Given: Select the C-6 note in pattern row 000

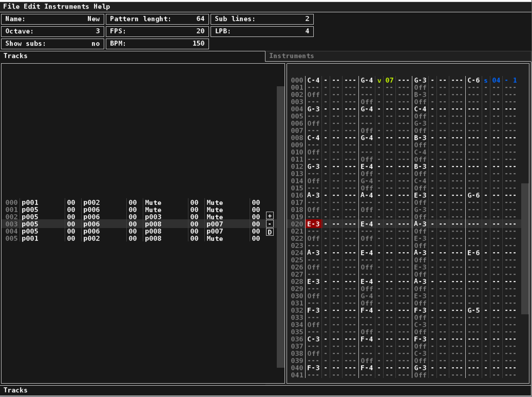Looking at the screenshot, I should point(473,81).
